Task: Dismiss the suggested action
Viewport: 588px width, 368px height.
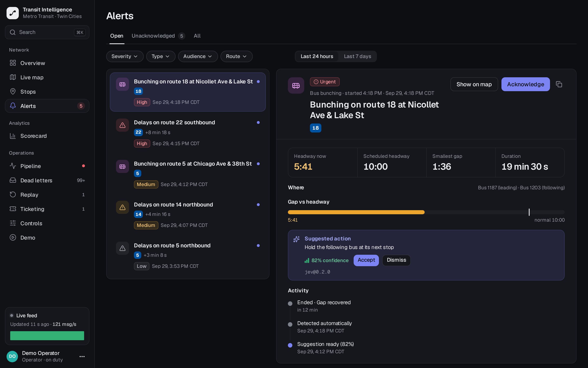Action: tap(396, 260)
